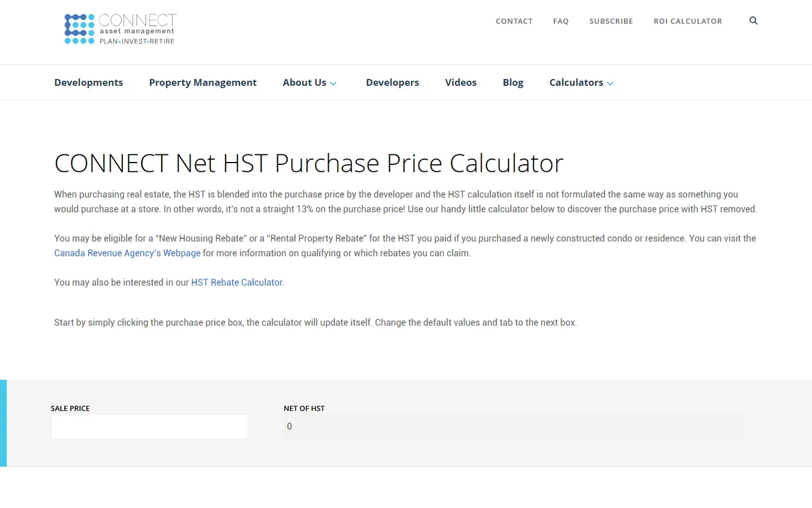Click the NET OF HST label
The width and height of the screenshot is (812, 508).
pos(304,408)
